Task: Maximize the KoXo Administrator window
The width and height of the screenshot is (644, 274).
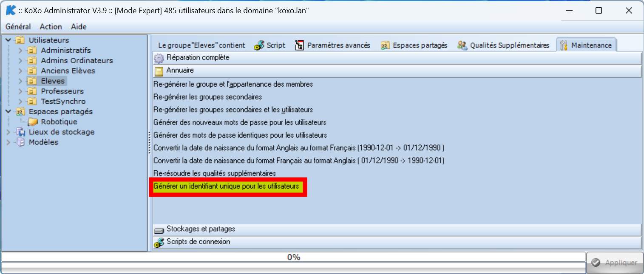Action: (x=599, y=11)
